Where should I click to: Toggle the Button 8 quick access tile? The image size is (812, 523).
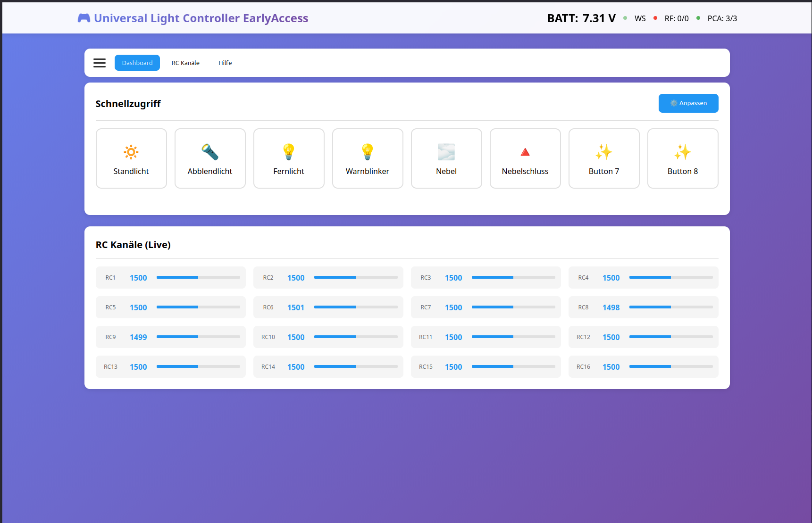coord(683,158)
